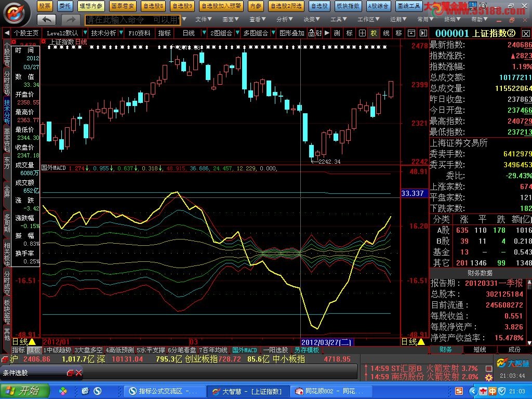Toggle the 线 button in chart toolbar
Viewport: 532px width, 399px height.
[386, 33]
